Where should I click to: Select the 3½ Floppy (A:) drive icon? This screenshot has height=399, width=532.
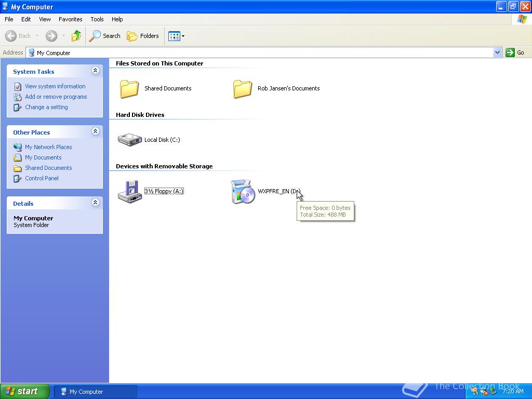point(129,191)
